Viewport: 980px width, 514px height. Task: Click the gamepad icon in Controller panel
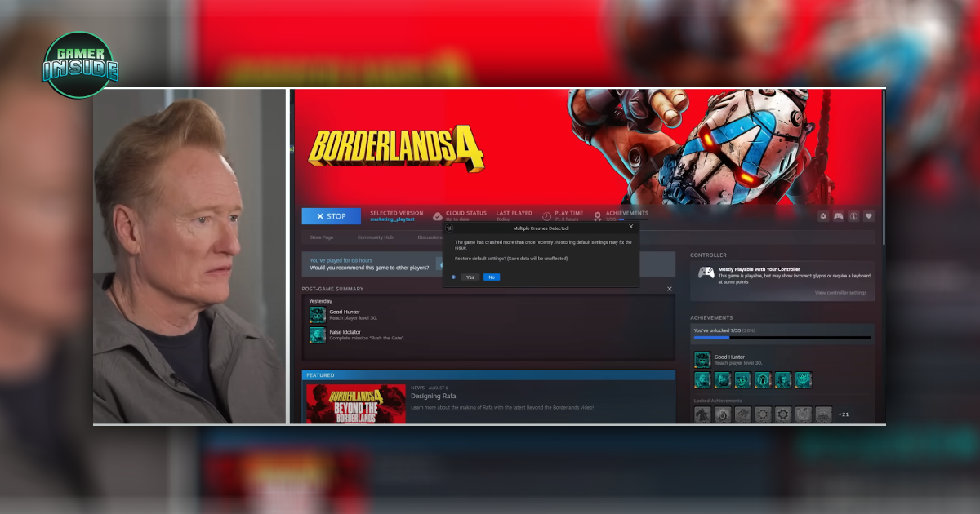[706, 273]
